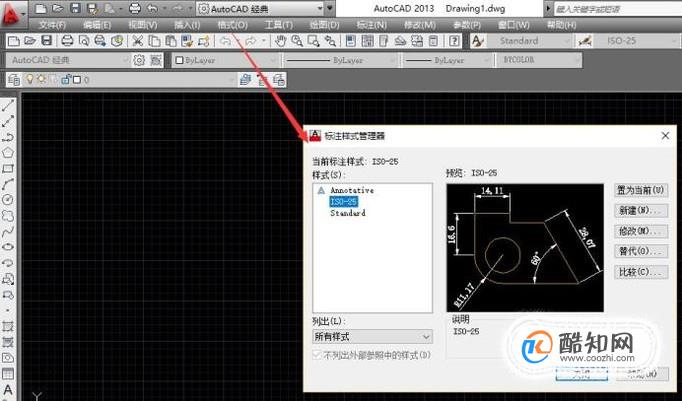
Task: Click 比较(C)... button in dialog
Action: 641,272
